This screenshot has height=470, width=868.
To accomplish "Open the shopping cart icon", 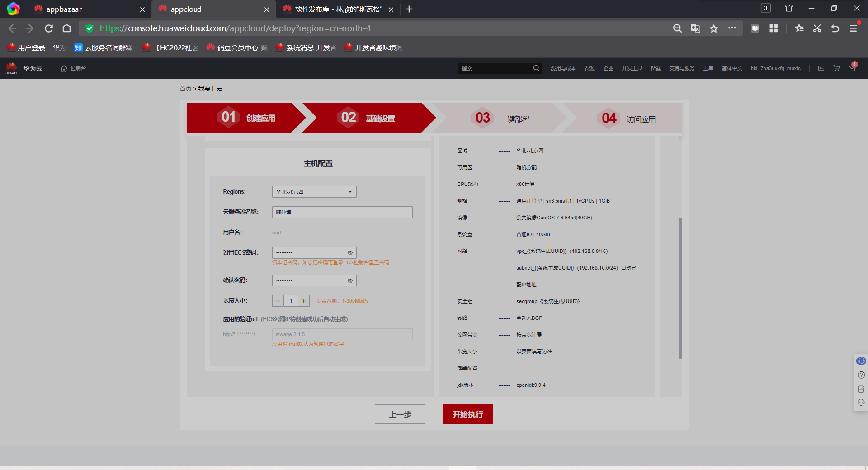I will click(837, 68).
